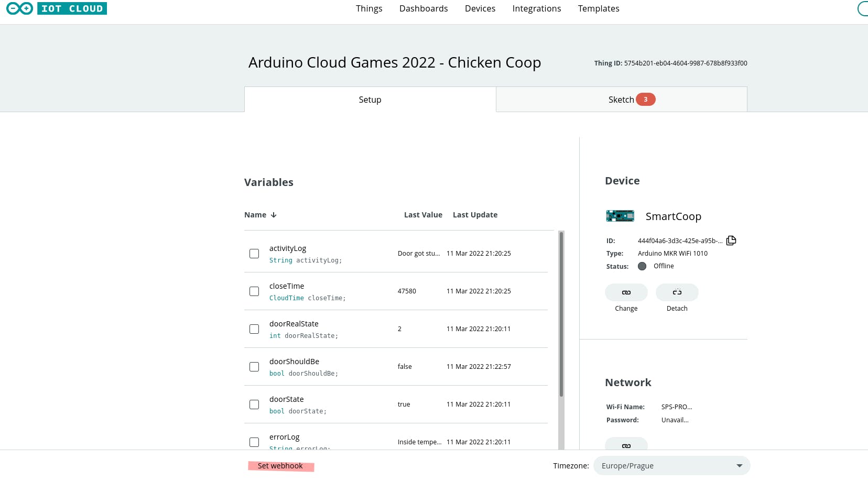The image size is (868, 481).
Task: Go to Devices in the top navigation
Action: pos(480,8)
